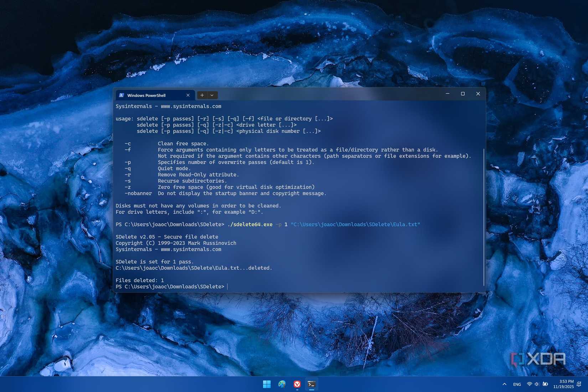The height and width of the screenshot is (392, 588).
Task: Click the command prompt input line
Action: point(227,287)
